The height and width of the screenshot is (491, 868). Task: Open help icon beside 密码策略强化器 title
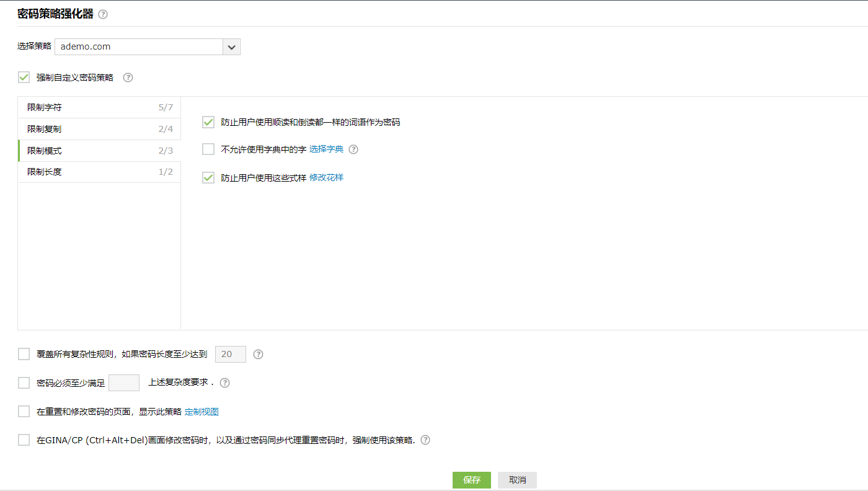(103, 14)
